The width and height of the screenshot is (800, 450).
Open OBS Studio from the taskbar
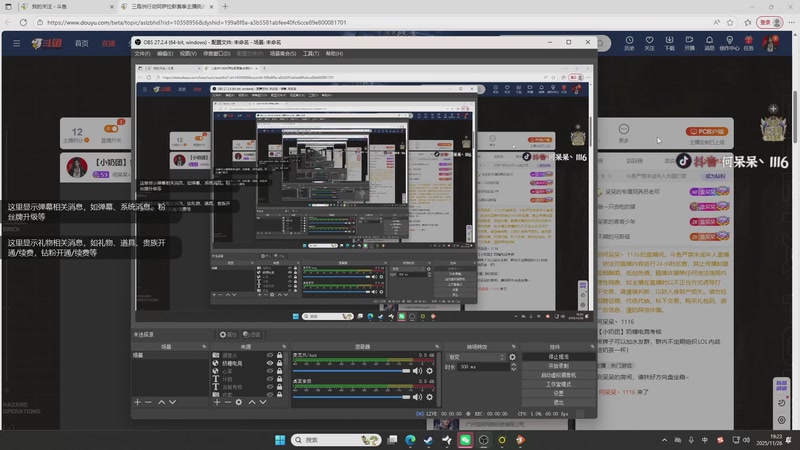click(484, 440)
